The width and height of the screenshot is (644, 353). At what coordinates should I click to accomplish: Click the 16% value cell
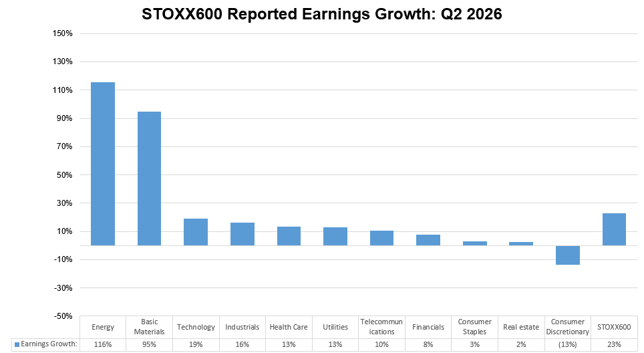click(243, 344)
